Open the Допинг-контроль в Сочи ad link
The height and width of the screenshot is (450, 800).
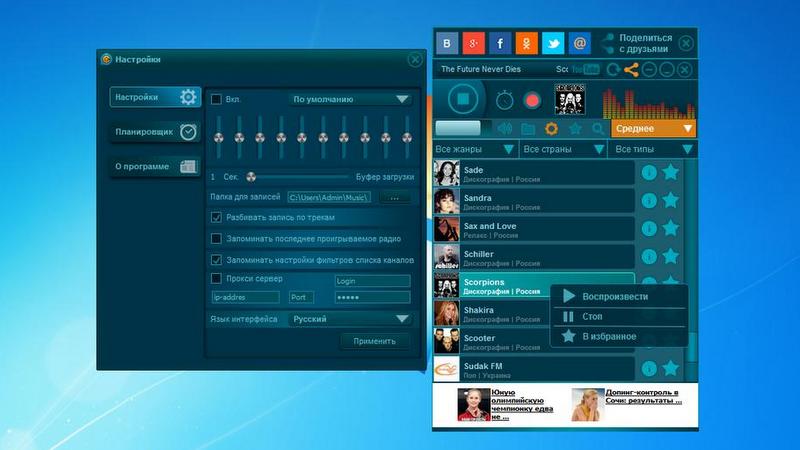(x=643, y=396)
